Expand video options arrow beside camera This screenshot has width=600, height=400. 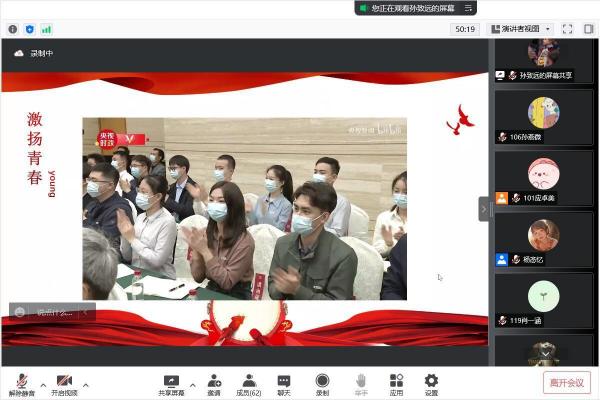click(86, 385)
